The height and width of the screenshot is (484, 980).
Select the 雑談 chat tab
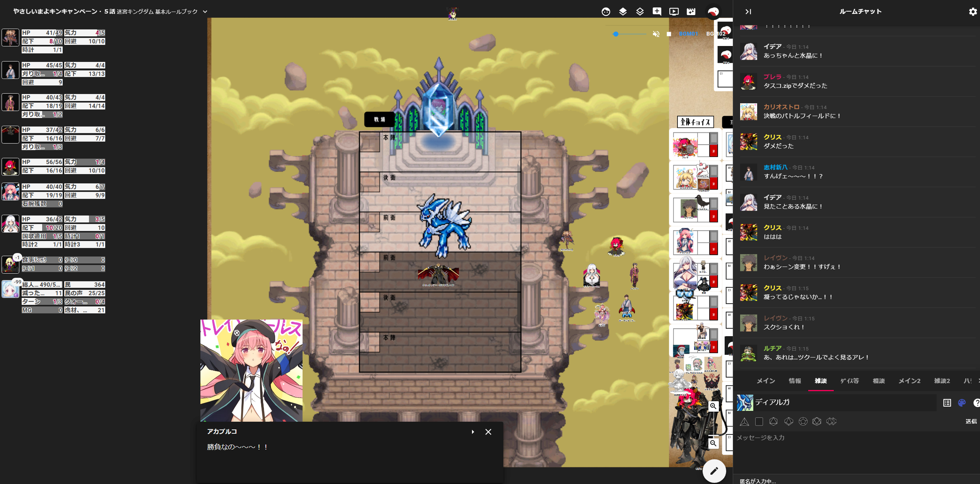tap(821, 381)
